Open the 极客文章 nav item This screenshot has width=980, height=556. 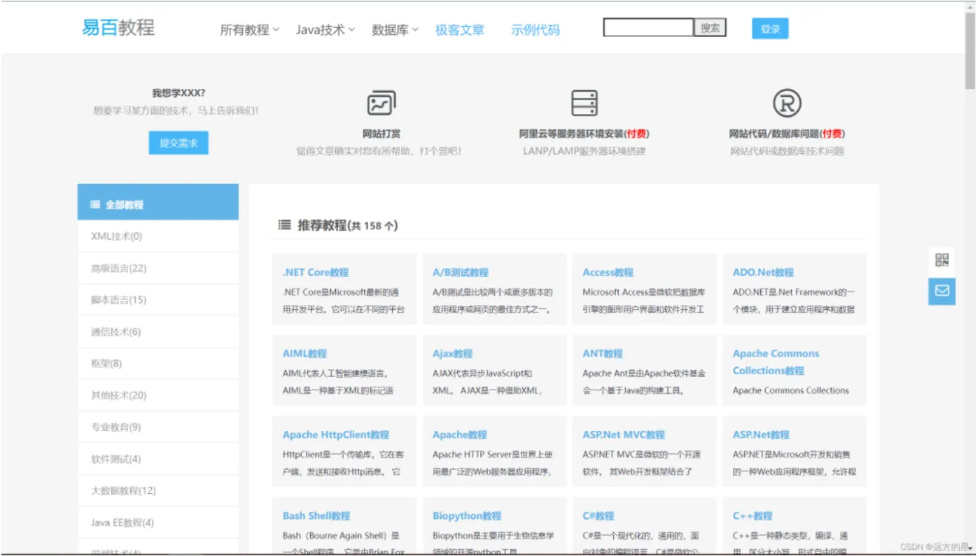tap(460, 30)
